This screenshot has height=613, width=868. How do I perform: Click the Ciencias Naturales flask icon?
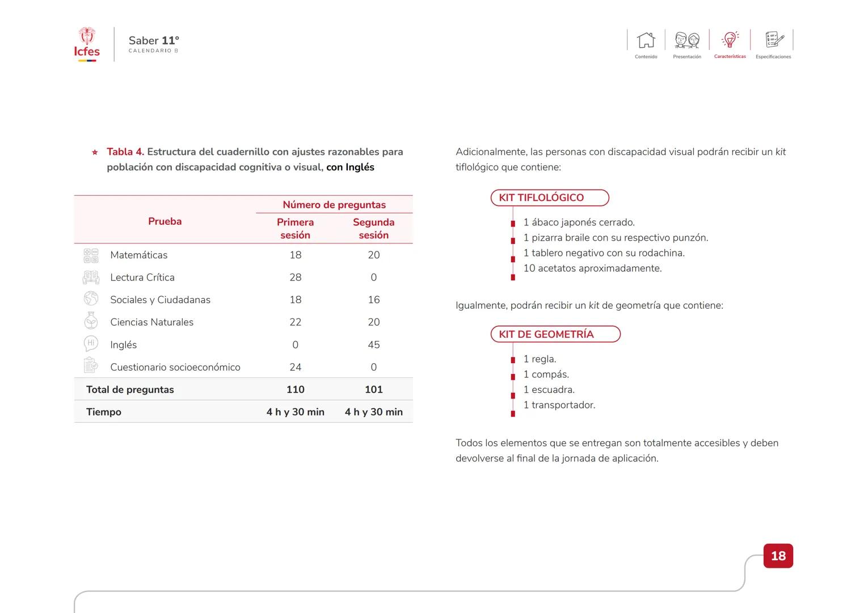(x=91, y=321)
